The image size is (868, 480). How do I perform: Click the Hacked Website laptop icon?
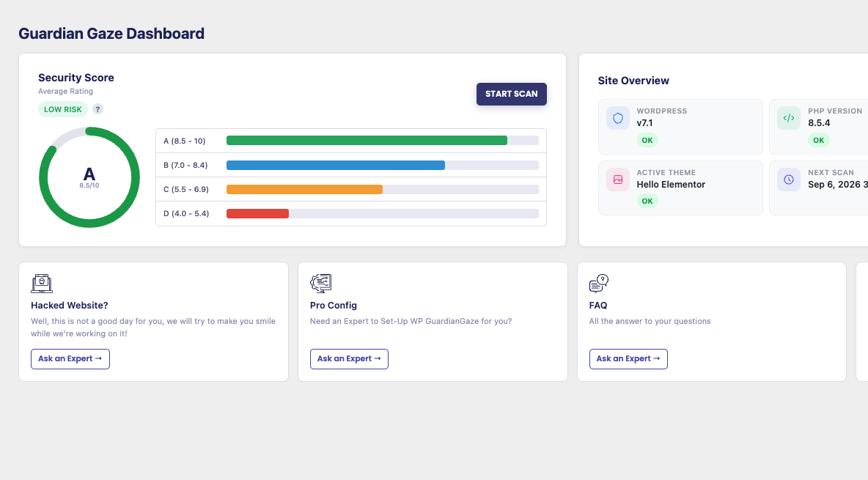coord(42,283)
